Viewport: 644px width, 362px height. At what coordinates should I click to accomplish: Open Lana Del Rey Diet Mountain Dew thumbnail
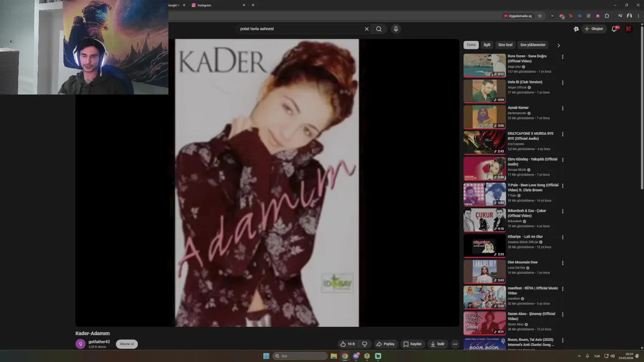(x=485, y=271)
